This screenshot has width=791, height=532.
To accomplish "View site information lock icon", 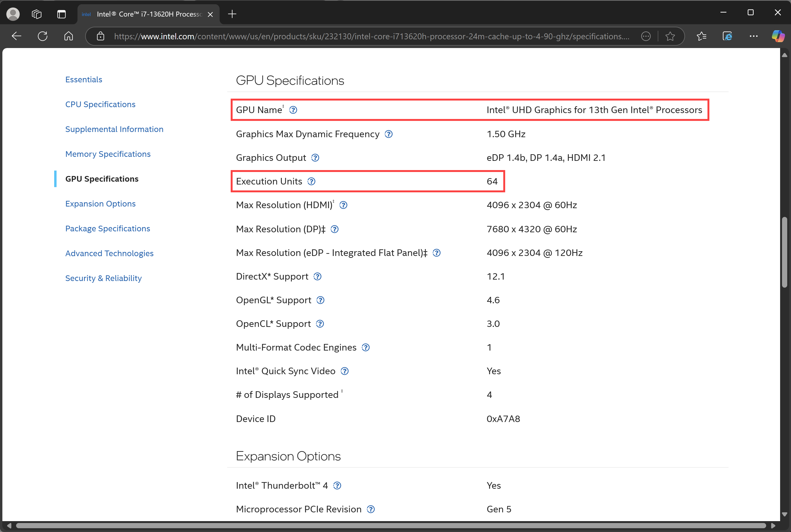I will tap(101, 36).
